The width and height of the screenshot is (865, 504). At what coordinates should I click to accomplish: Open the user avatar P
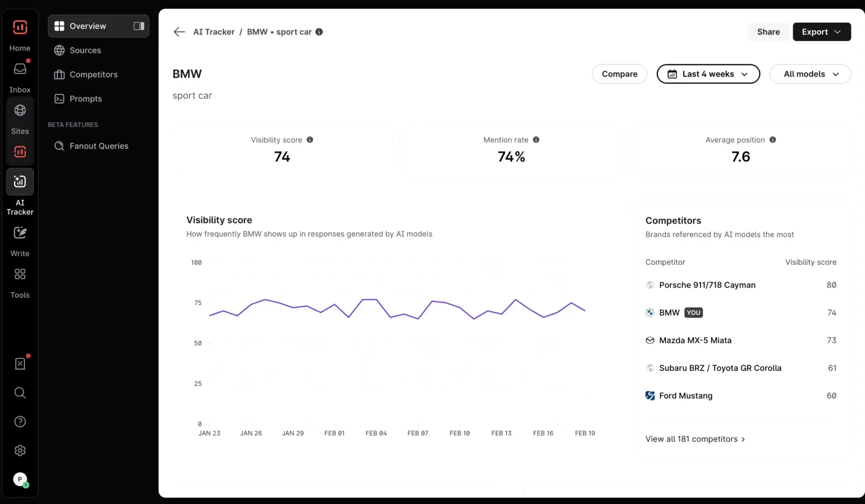(x=20, y=479)
